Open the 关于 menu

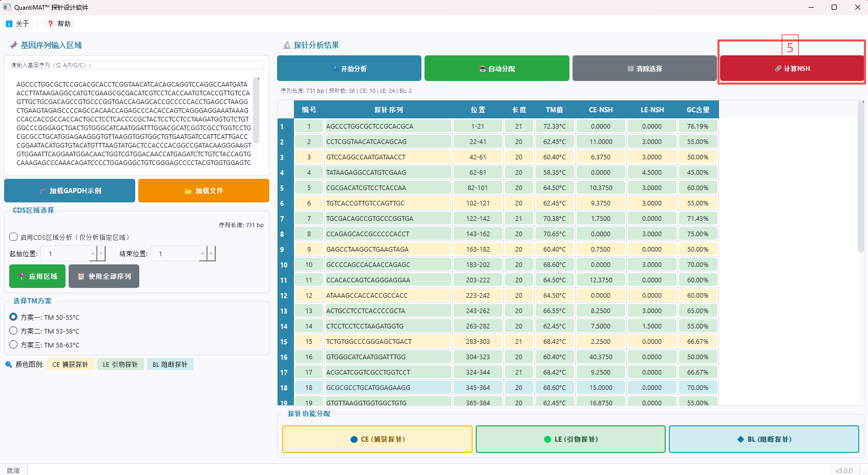point(18,24)
